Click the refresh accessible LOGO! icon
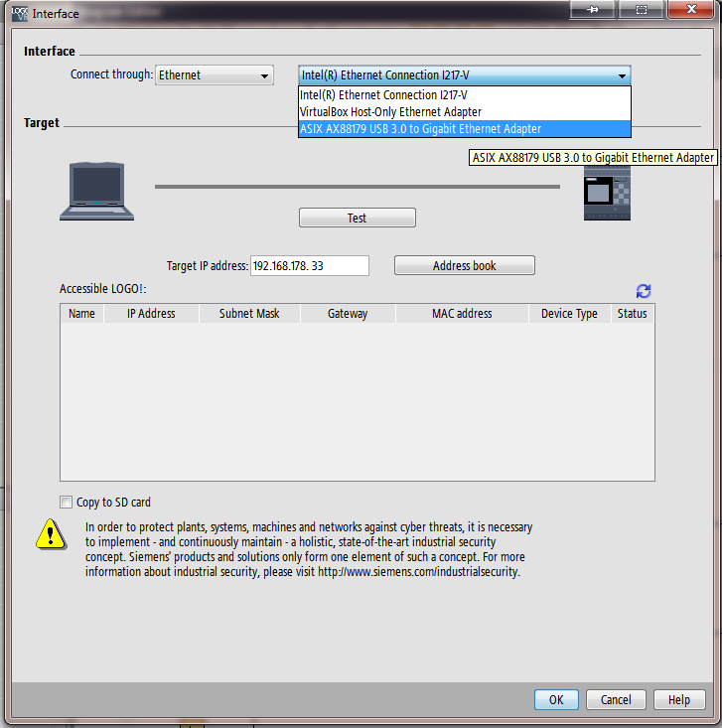 (x=644, y=291)
